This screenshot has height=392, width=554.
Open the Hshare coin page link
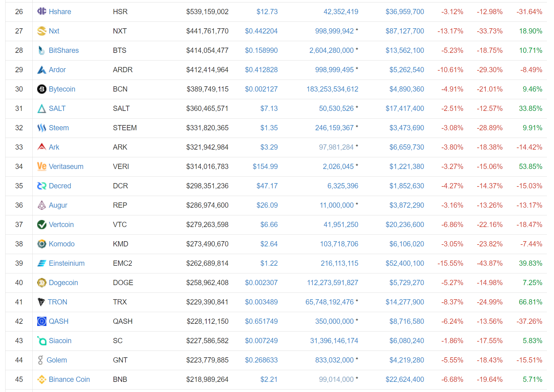60,12
